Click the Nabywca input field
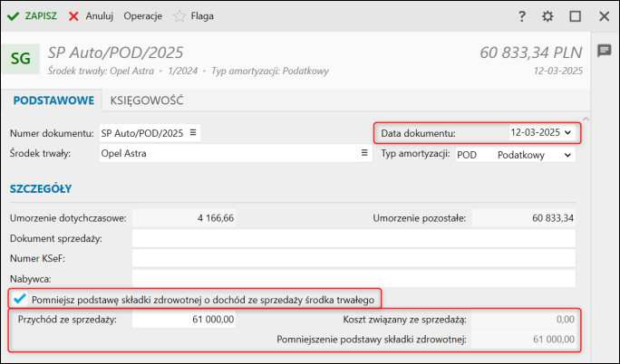 click(354, 279)
